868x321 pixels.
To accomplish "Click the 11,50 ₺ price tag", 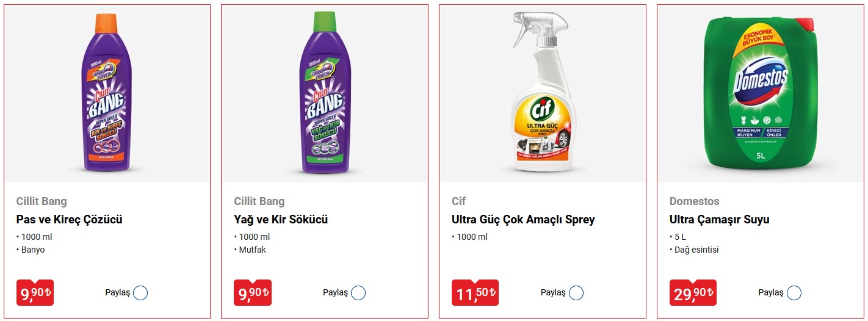I will [475, 293].
